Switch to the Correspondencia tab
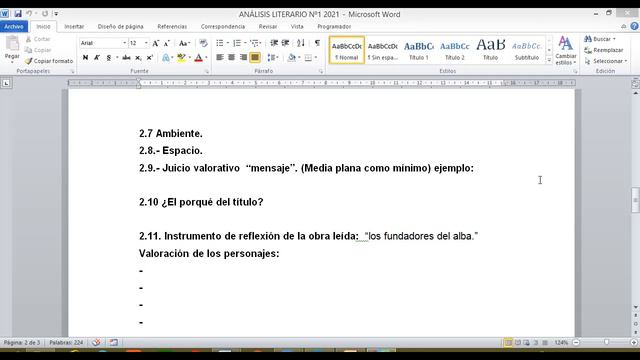This screenshot has height=360, width=640. (223, 27)
